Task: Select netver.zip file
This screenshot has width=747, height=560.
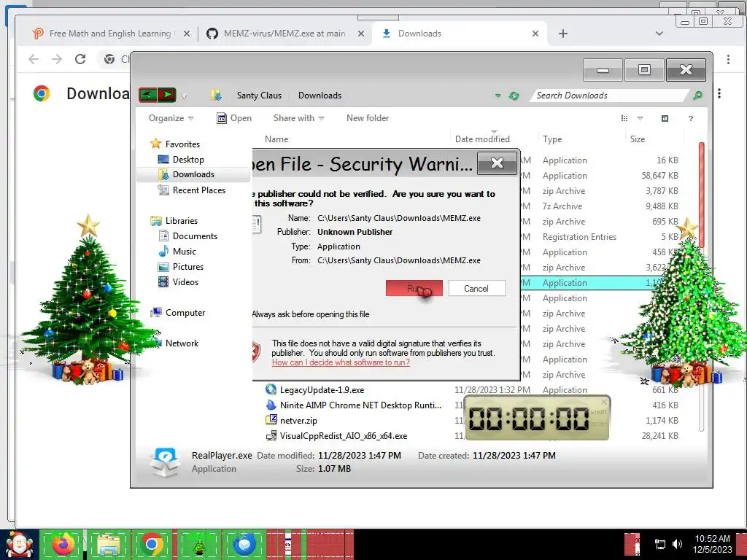Action: click(292, 421)
